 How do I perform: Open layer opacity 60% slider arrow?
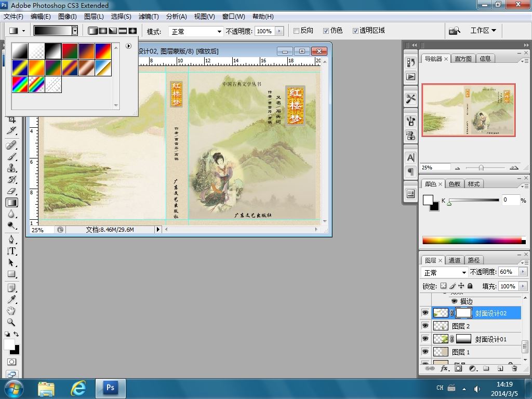pos(523,272)
